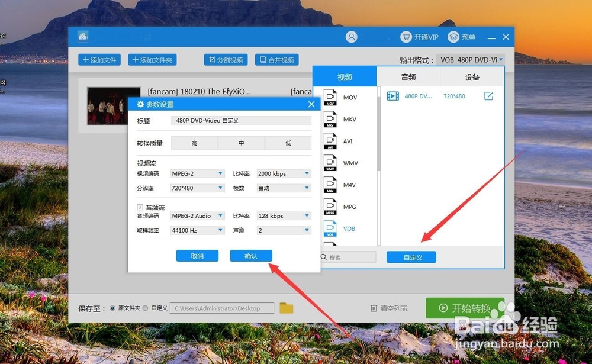
Task: Confirm settings with the 确认 button
Action: (250, 255)
